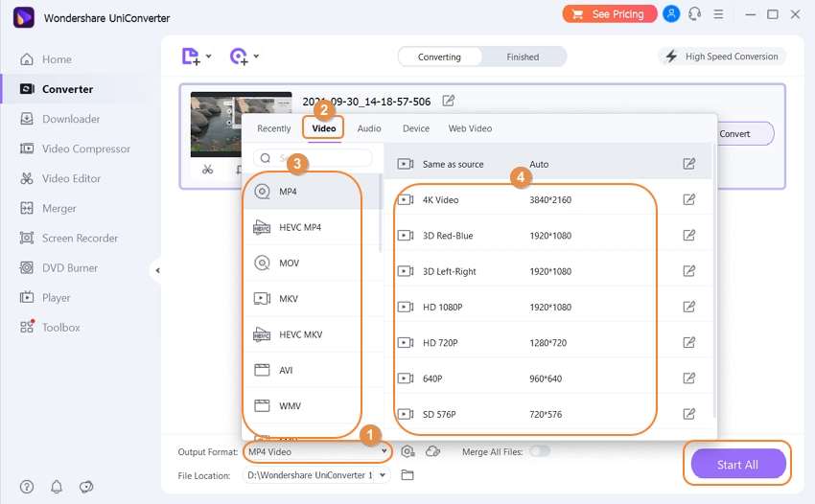Toggle High Speed Conversion
Screen dimensions: 815x504
[723, 57]
